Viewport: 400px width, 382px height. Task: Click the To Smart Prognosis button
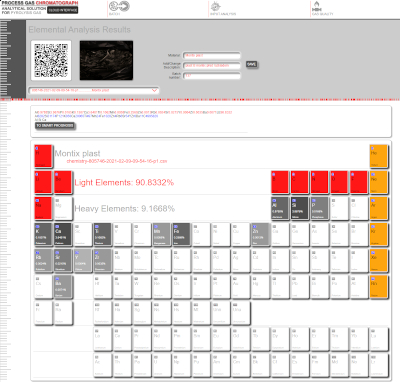coord(55,126)
